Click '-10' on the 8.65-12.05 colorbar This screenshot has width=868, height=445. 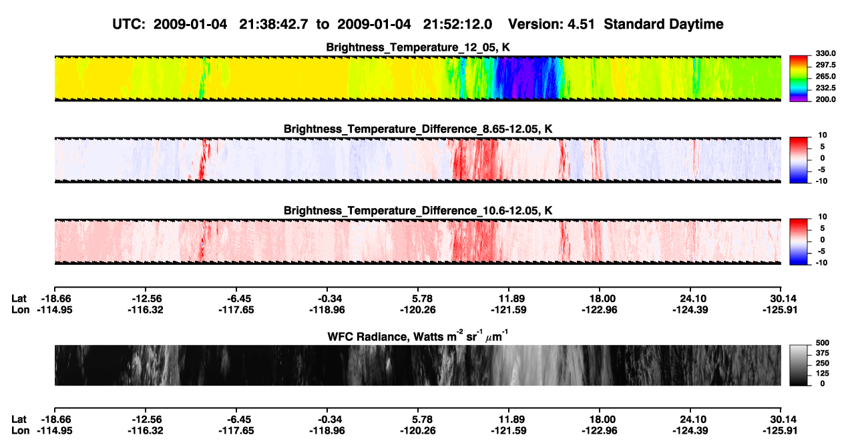[821, 181]
